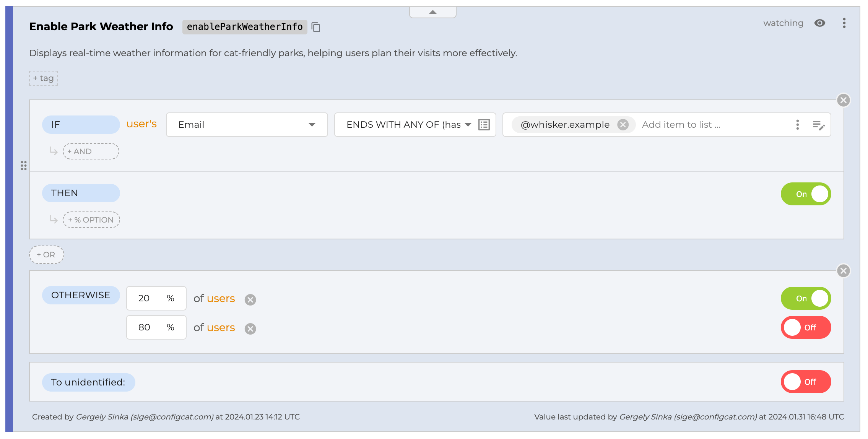Copy the enableParkWeatherInfo key to clipboard

click(x=316, y=27)
